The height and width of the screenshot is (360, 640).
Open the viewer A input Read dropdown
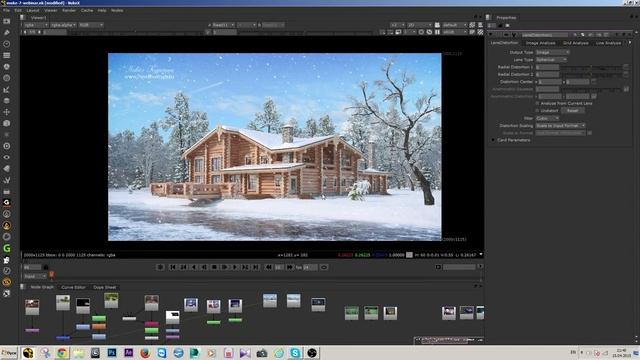coord(223,25)
